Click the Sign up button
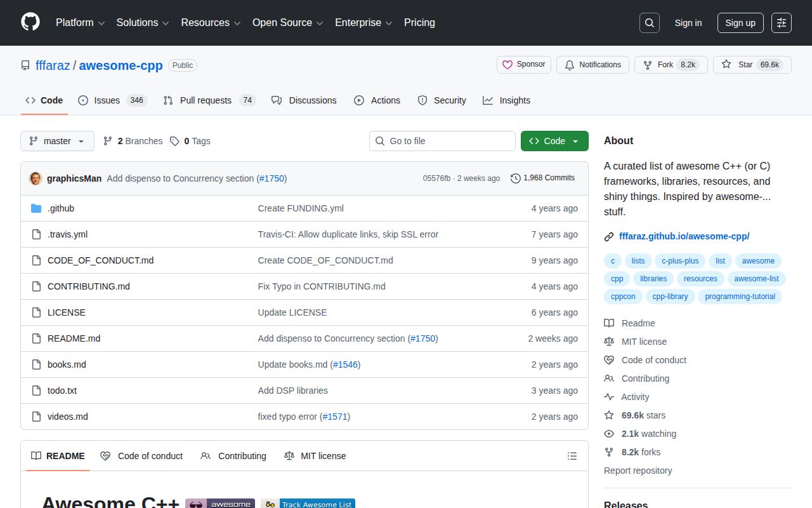This screenshot has width=812, height=508. 740,23
